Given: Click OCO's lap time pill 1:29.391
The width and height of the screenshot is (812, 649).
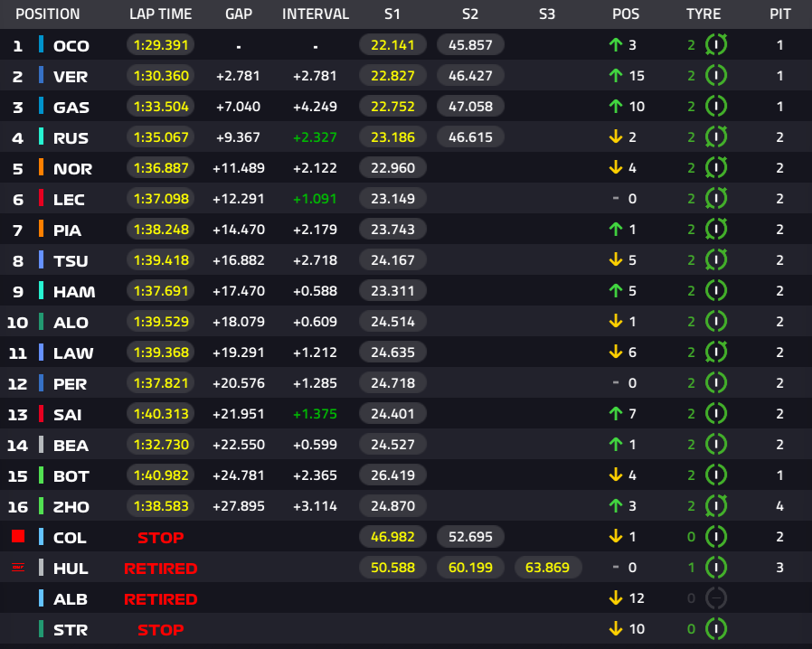Looking at the screenshot, I should [161, 45].
